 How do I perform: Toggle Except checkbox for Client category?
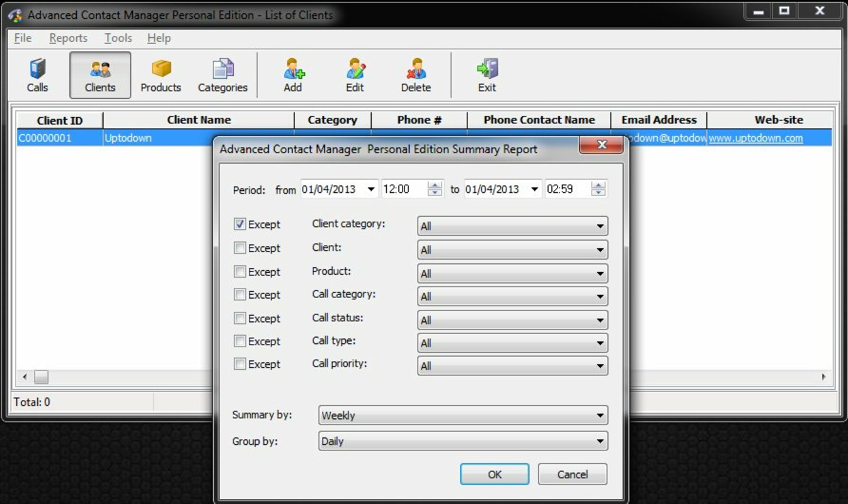point(239,224)
